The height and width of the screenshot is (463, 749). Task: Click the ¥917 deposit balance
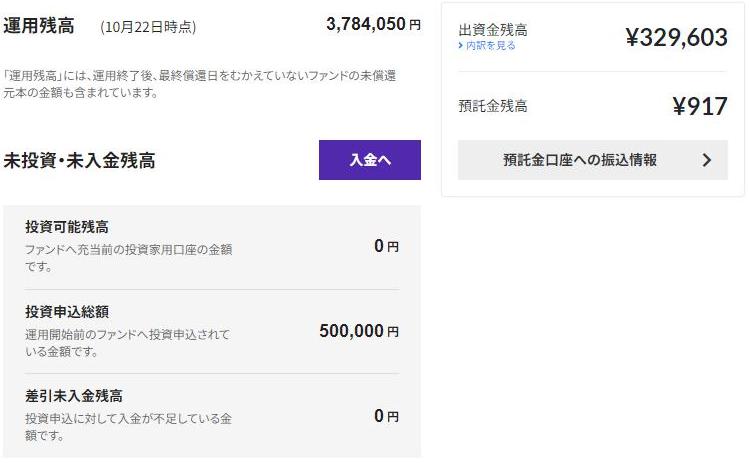tap(699, 106)
